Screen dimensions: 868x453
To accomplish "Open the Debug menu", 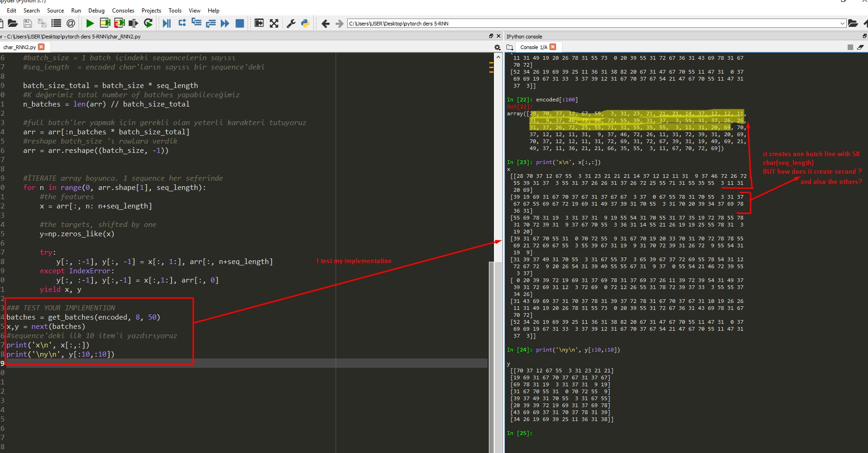I will (x=96, y=10).
